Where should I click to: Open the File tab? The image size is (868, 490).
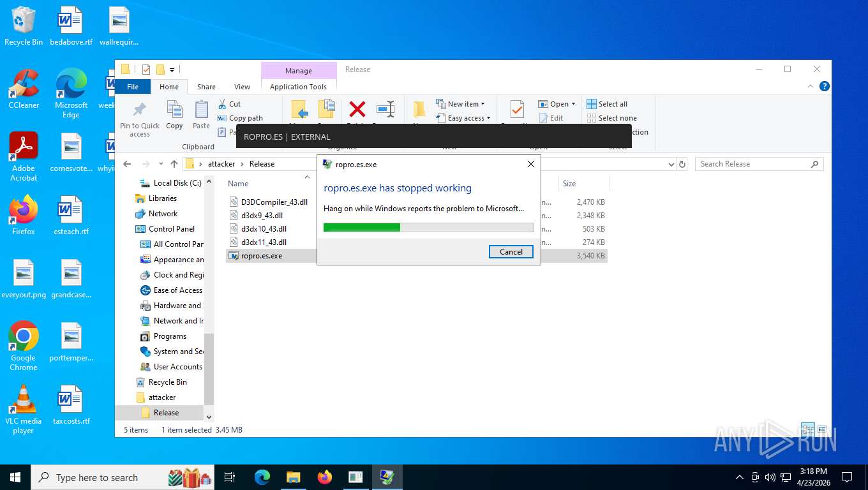(133, 87)
